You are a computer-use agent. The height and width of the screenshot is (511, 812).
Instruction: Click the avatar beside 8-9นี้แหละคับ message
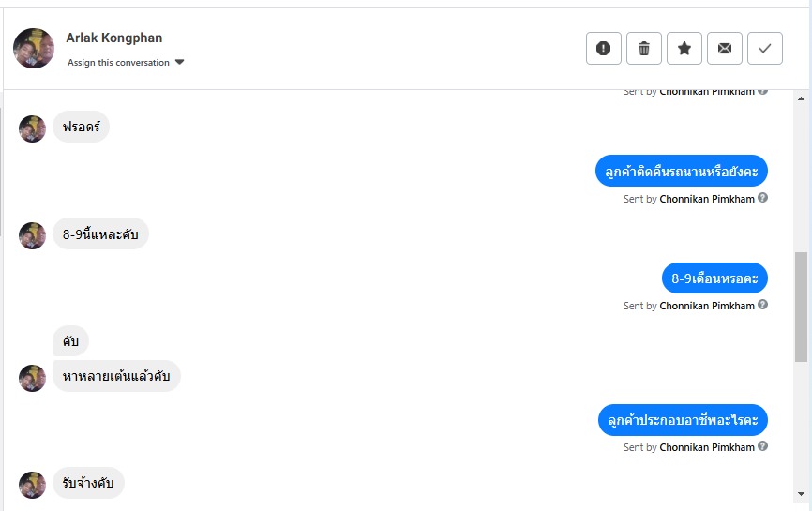point(33,235)
